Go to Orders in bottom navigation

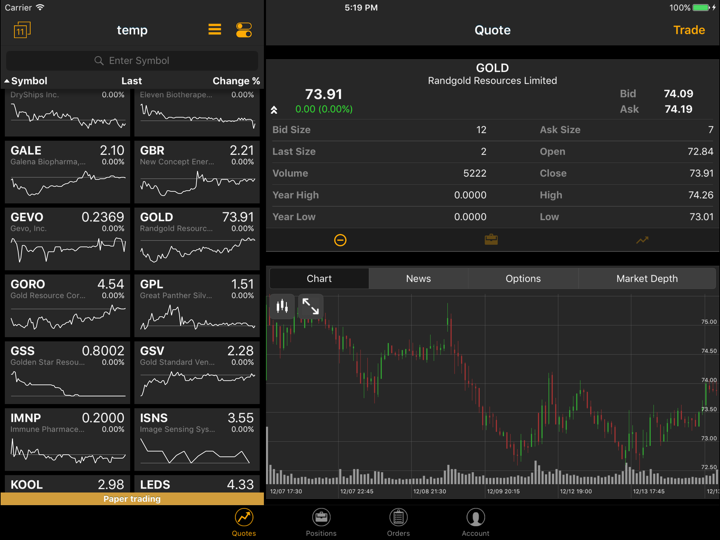click(398, 522)
